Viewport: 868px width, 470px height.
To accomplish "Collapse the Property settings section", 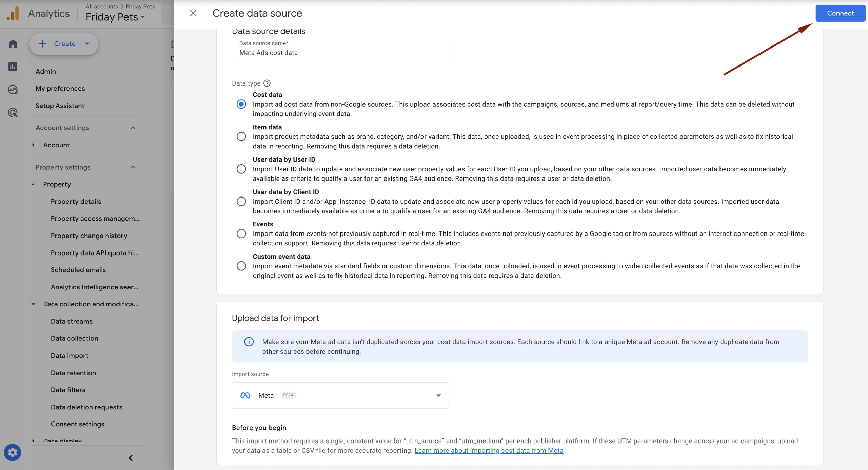I will pyautogui.click(x=133, y=167).
